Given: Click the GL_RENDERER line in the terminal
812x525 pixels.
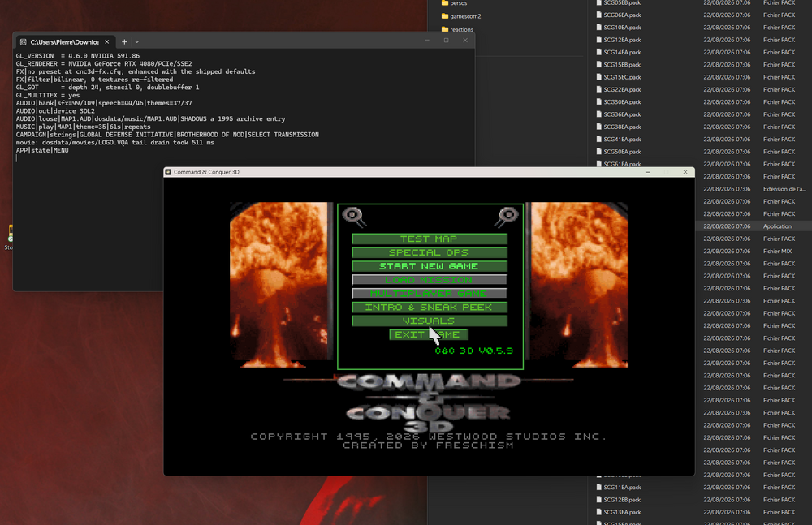Looking at the screenshot, I should click(104, 63).
